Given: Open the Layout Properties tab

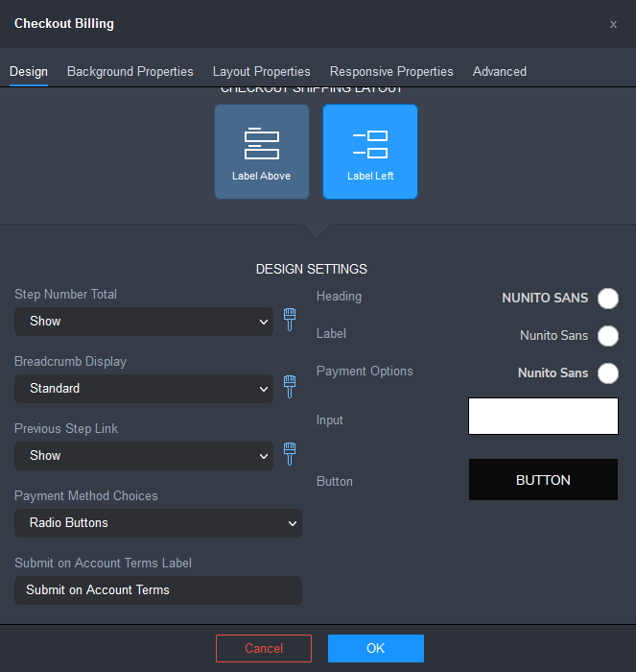Looking at the screenshot, I should pyautogui.click(x=262, y=72).
